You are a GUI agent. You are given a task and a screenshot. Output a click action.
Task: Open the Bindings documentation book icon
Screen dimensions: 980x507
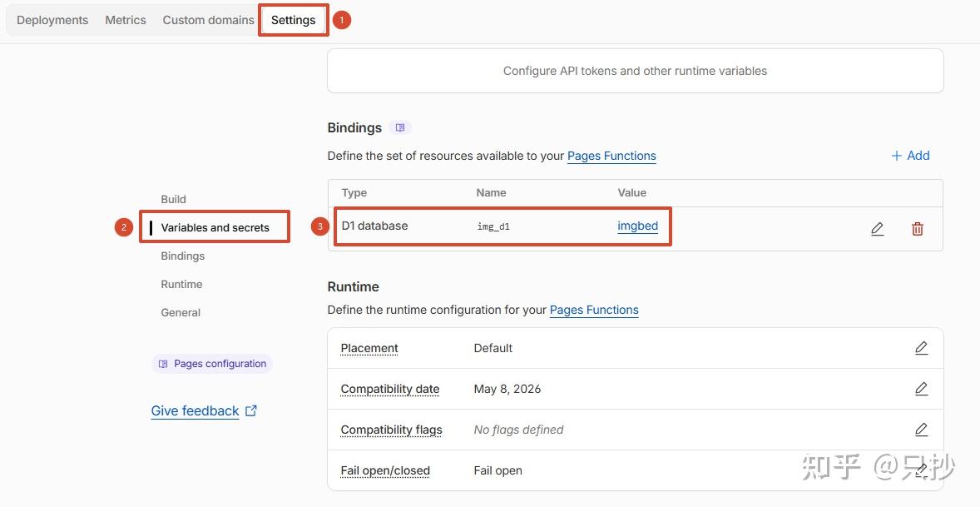tap(400, 127)
